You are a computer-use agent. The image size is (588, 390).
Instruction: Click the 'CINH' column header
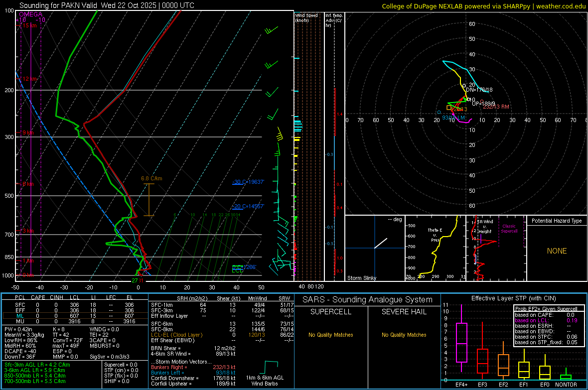pos(57,297)
